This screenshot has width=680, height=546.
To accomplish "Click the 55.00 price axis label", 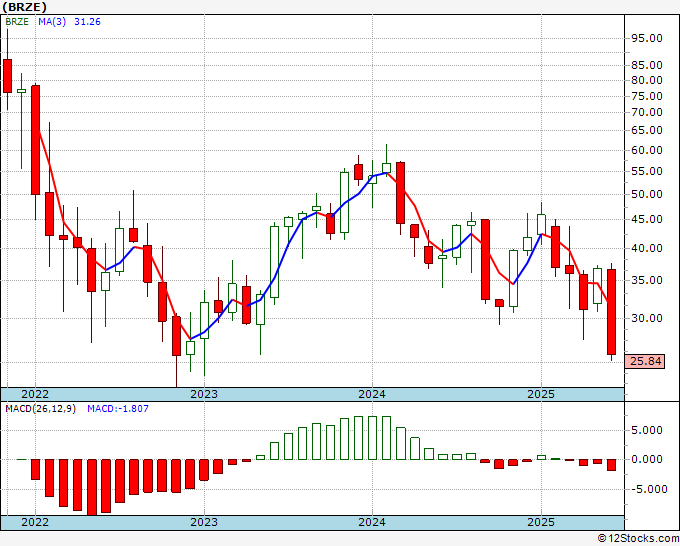I will [647, 171].
